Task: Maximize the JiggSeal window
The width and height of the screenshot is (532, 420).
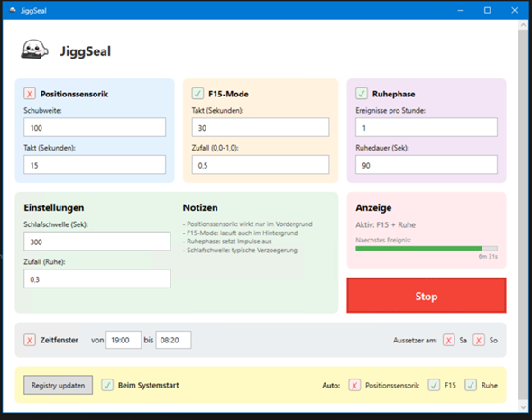Action: (x=487, y=10)
